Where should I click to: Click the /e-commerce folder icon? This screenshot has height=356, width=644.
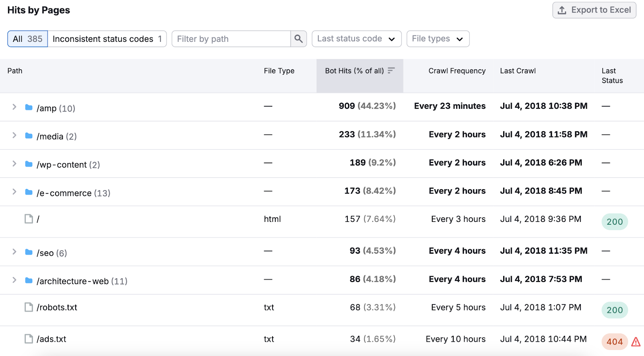29,192
